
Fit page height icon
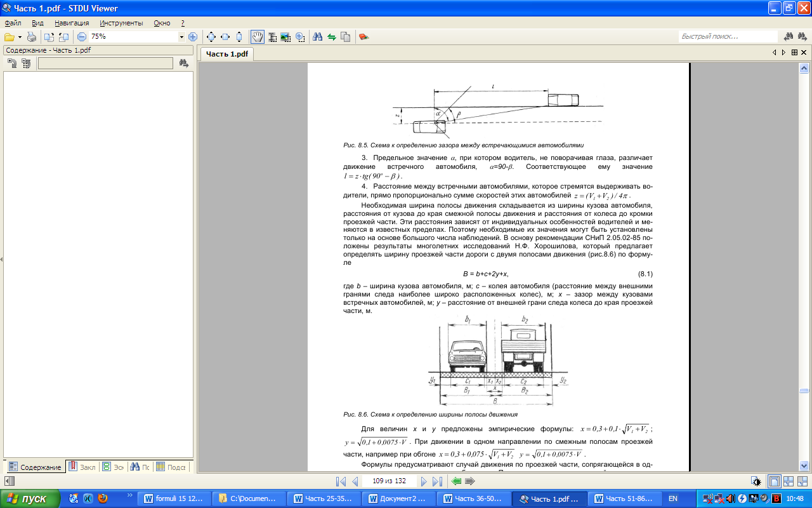(x=239, y=37)
